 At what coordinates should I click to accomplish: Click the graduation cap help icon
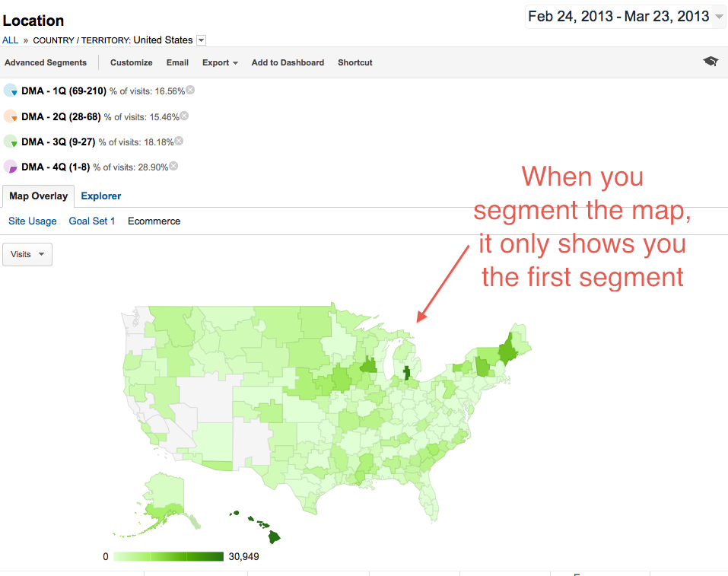[x=711, y=62]
